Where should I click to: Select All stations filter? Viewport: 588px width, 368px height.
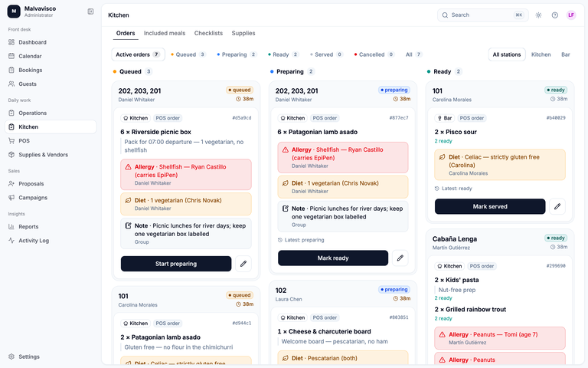[507, 54]
